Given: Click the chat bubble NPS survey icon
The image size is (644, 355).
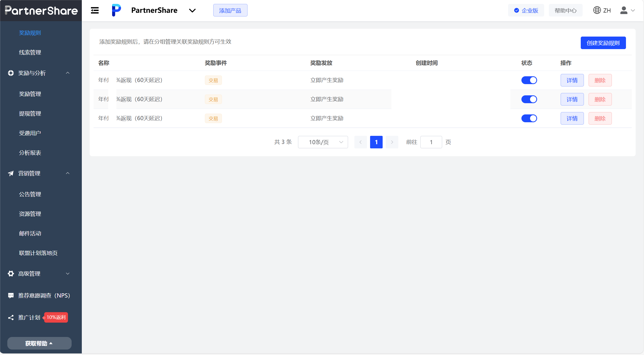Looking at the screenshot, I should (11, 295).
